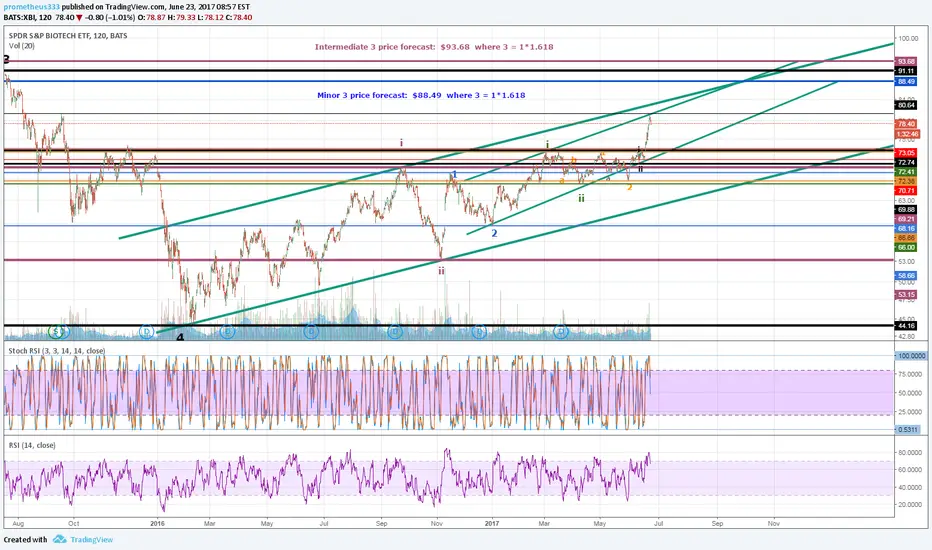This screenshot has width=932, height=550.
Task: Click the green 72.41 price label
Action: (x=906, y=172)
